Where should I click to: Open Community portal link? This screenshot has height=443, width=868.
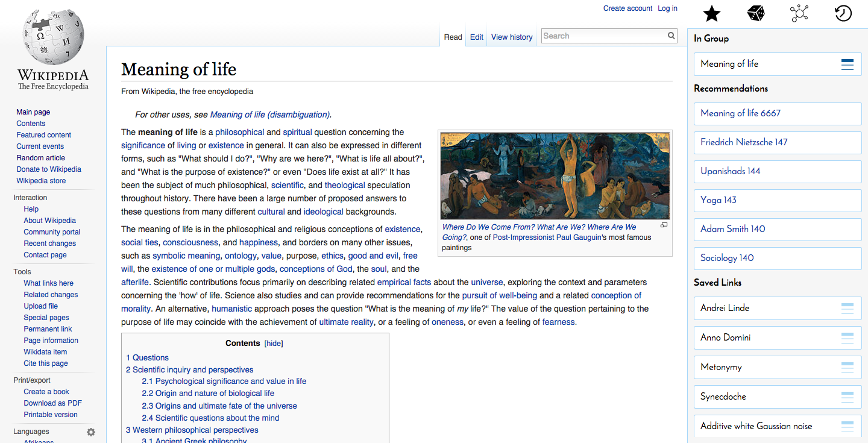point(52,232)
